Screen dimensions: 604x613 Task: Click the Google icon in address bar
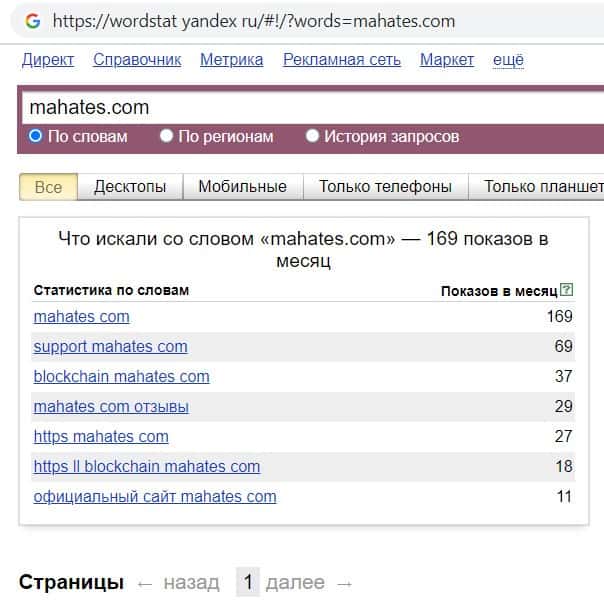(33, 21)
